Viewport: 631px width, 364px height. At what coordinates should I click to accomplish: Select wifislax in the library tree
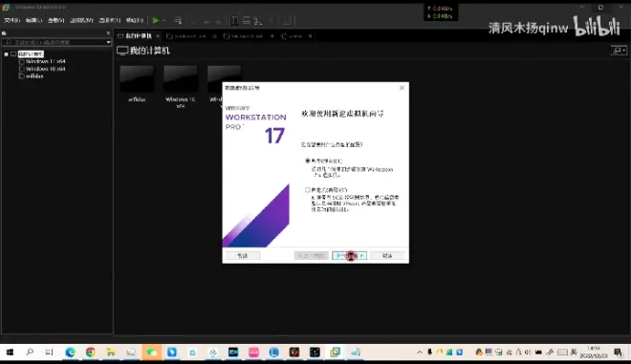point(34,76)
